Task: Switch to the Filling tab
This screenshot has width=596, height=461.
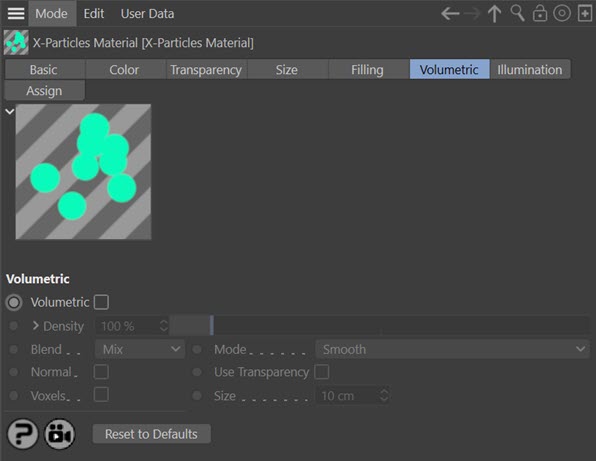Action: (368, 70)
